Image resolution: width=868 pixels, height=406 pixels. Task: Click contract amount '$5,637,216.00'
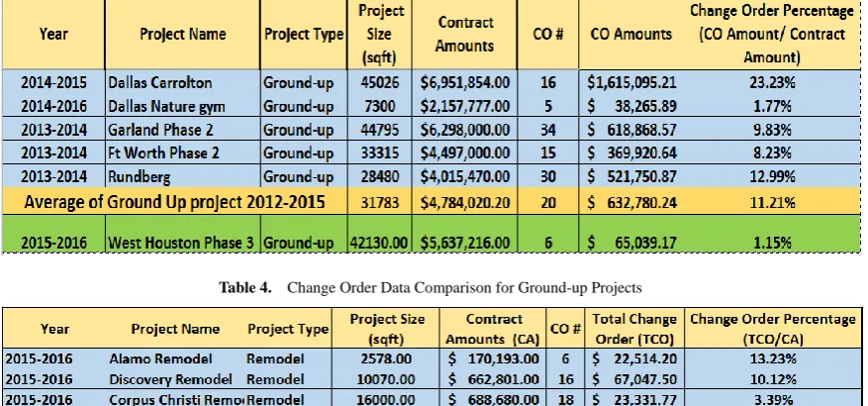pyautogui.click(x=465, y=243)
